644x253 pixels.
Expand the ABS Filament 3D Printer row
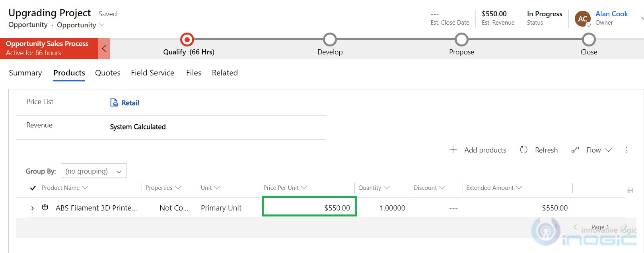pos(33,208)
